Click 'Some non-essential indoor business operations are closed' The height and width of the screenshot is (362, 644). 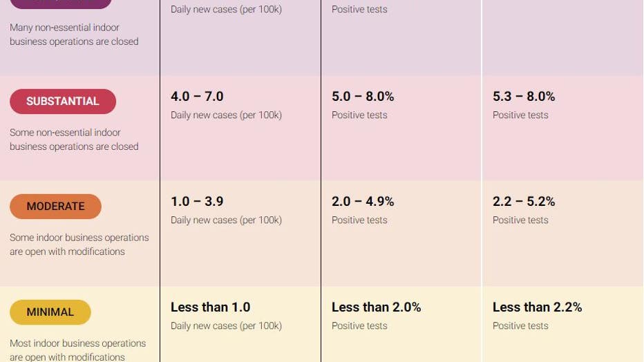pyautogui.click(x=74, y=140)
